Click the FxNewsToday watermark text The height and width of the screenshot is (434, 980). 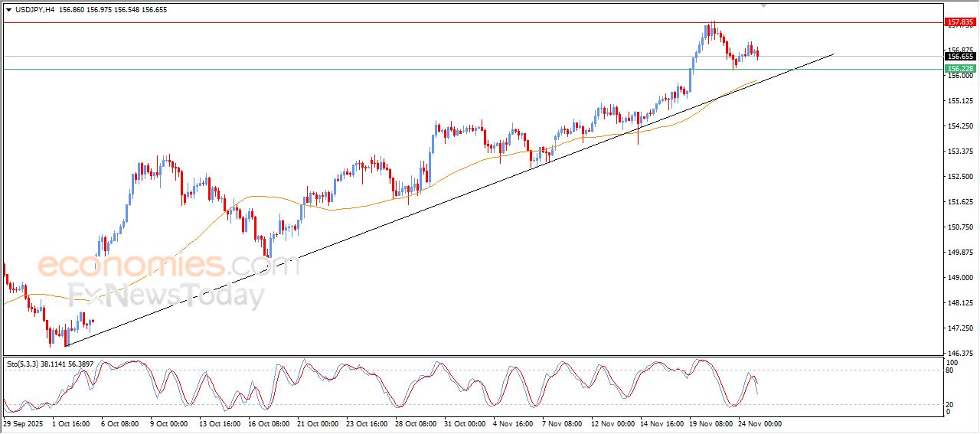click(x=166, y=295)
